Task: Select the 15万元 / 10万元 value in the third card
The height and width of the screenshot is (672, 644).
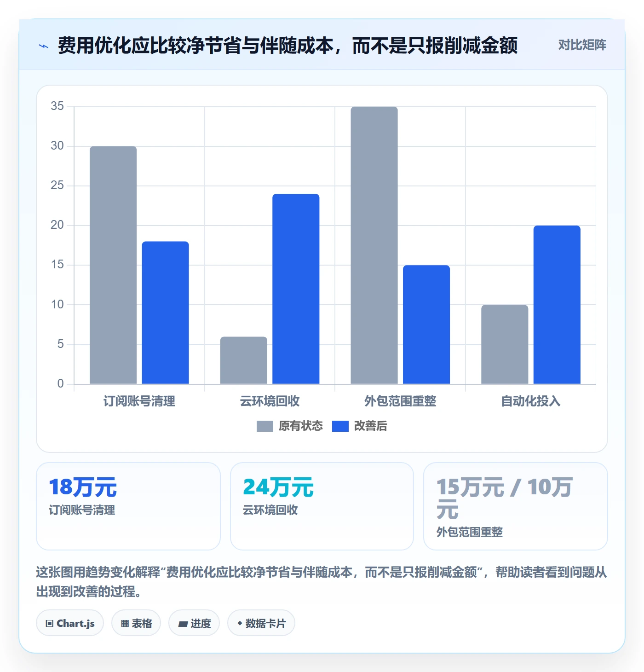Action: [x=504, y=498]
